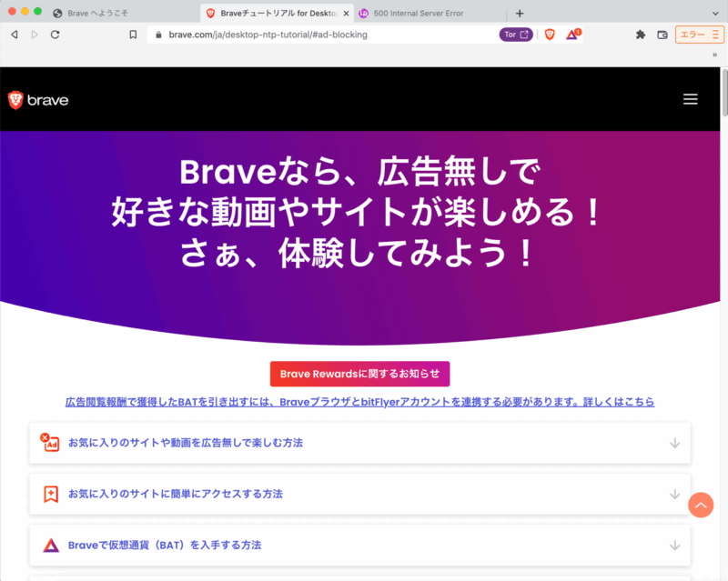
Task: Open the Brave Rewards BAT triangle icon
Action: (572, 35)
